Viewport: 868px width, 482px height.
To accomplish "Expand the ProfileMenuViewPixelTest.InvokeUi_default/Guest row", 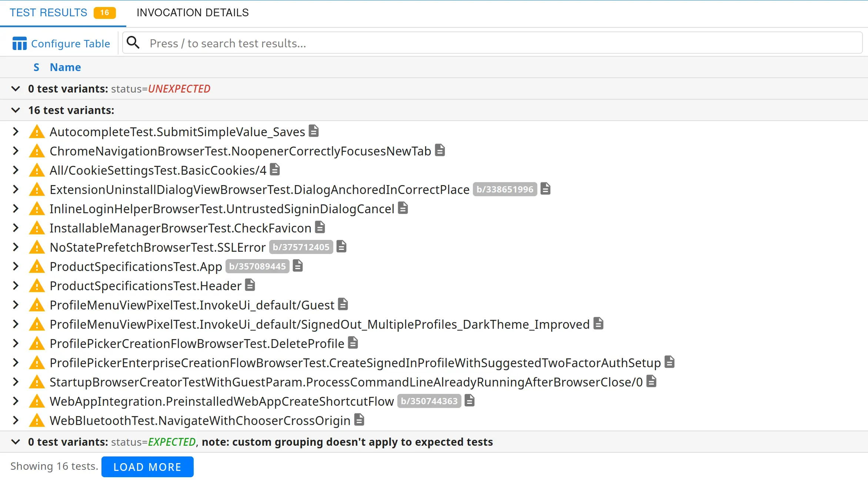I will [x=16, y=305].
